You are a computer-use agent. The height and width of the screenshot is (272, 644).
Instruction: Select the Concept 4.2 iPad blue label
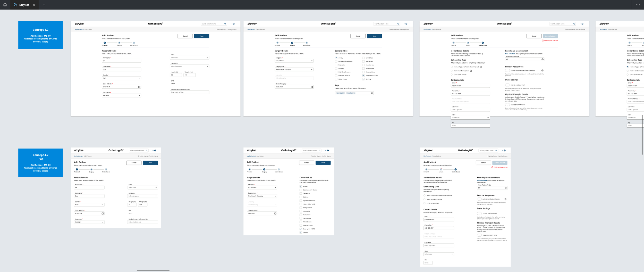pyautogui.click(x=40, y=162)
